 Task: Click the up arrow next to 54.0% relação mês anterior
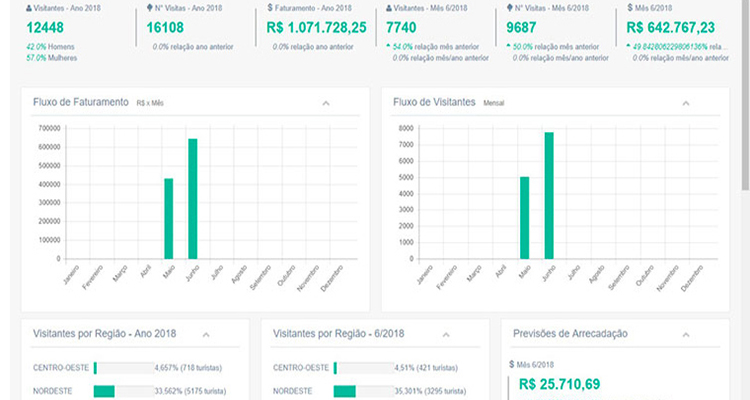pyautogui.click(x=388, y=46)
